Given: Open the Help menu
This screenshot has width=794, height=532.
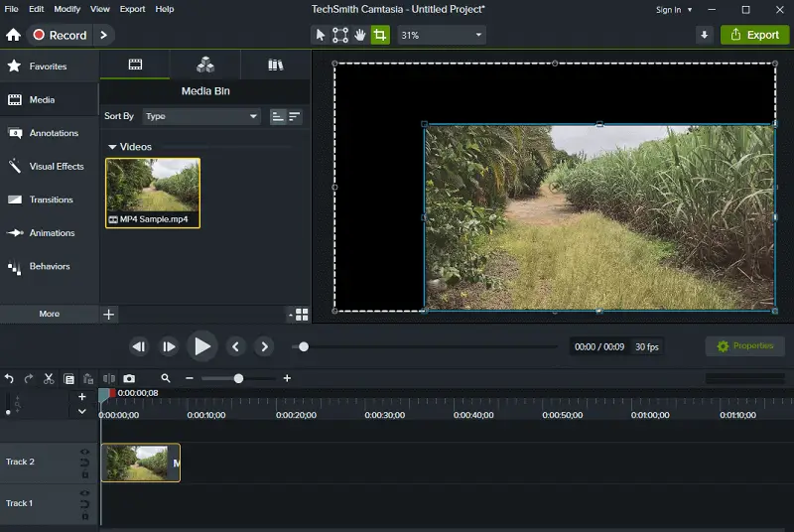Looking at the screenshot, I should [164, 9].
